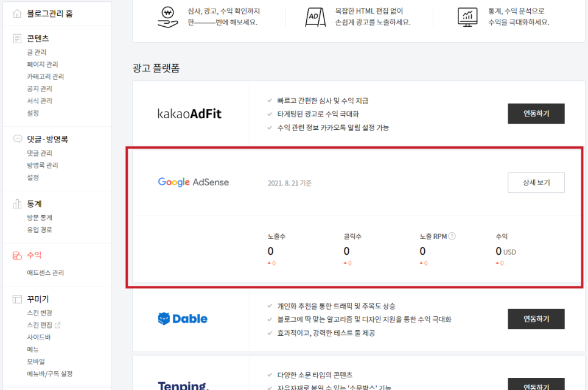The height and width of the screenshot is (390, 588).
Task: Click the 노출 RPM help question mark icon
Action: [452, 236]
